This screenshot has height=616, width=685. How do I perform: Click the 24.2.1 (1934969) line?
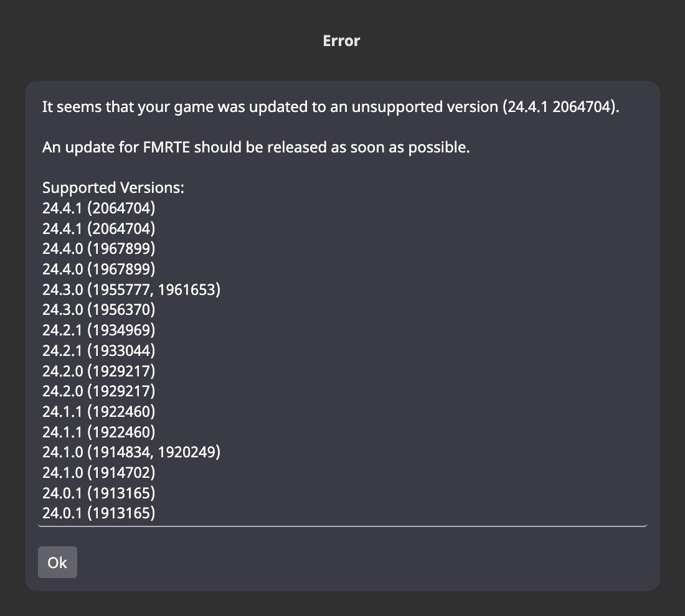[x=99, y=330]
